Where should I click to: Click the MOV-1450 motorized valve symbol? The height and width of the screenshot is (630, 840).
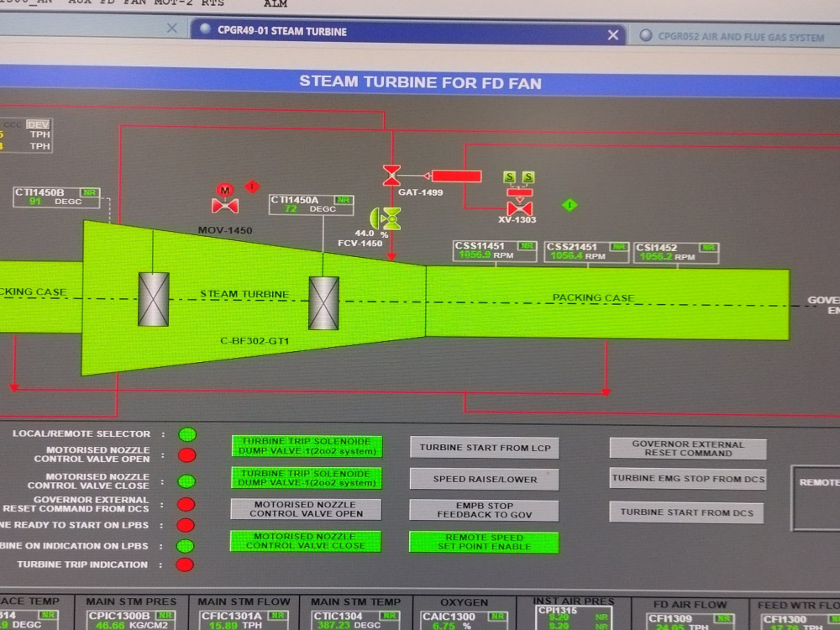tap(225, 206)
